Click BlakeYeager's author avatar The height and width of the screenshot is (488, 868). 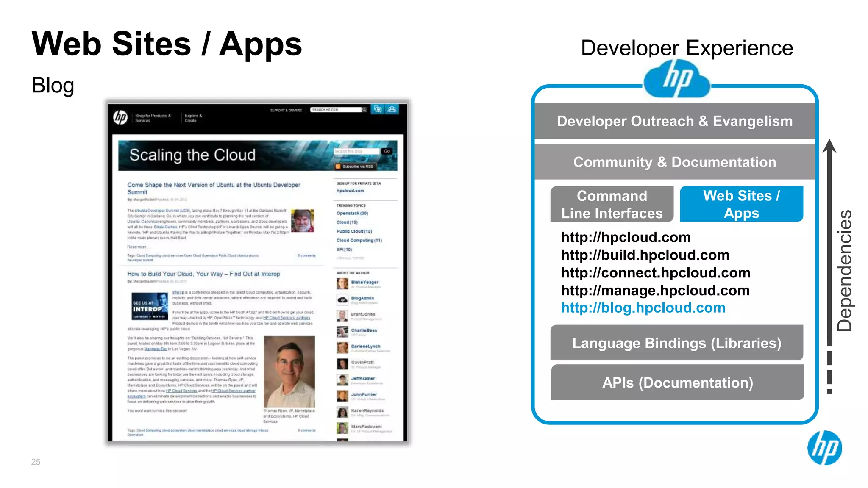[342, 284]
